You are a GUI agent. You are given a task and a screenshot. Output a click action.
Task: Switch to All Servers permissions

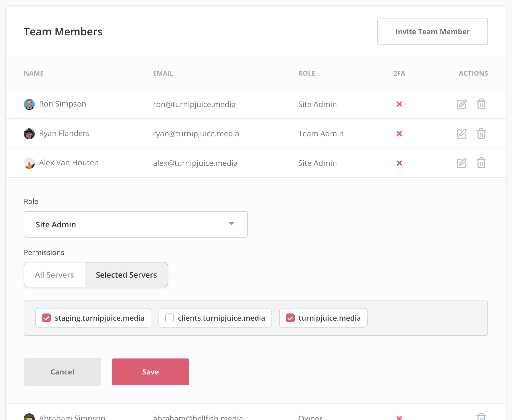(54, 275)
